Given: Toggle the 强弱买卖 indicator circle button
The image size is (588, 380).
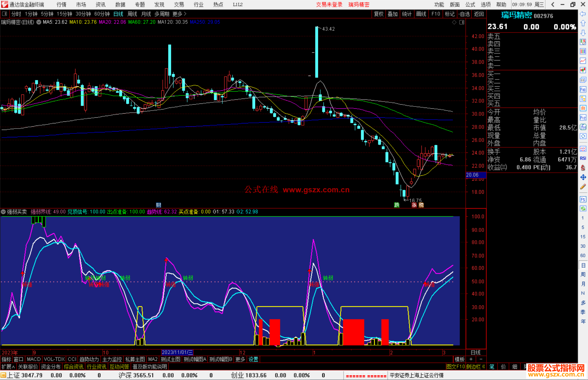Looking at the screenshot, I should (3, 212).
